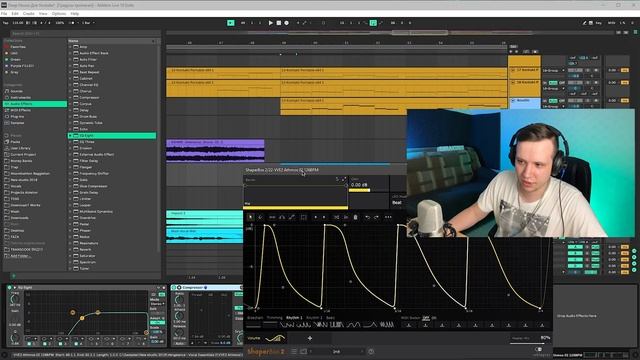640x360 pixels.
Task: Click the ShaperBox trash delete icon
Action: click(356, 217)
